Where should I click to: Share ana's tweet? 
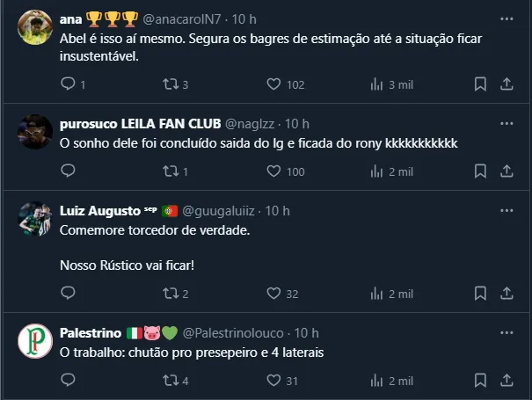pyautogui.click(x=506, y=84)
